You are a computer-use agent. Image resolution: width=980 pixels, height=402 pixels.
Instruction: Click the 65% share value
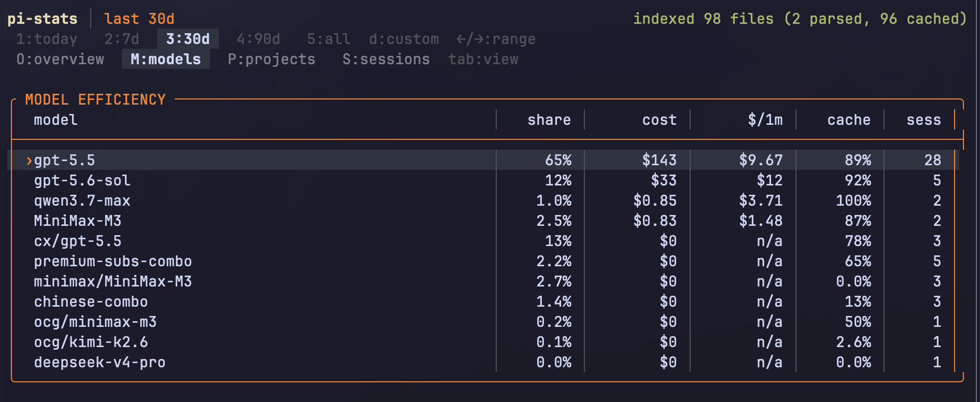coord(558,160)
